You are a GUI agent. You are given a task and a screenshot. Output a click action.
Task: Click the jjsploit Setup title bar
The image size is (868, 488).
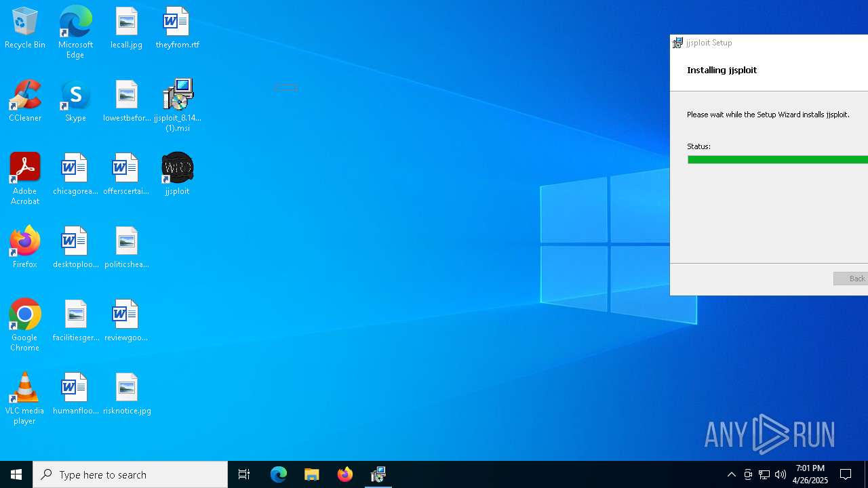769,43
